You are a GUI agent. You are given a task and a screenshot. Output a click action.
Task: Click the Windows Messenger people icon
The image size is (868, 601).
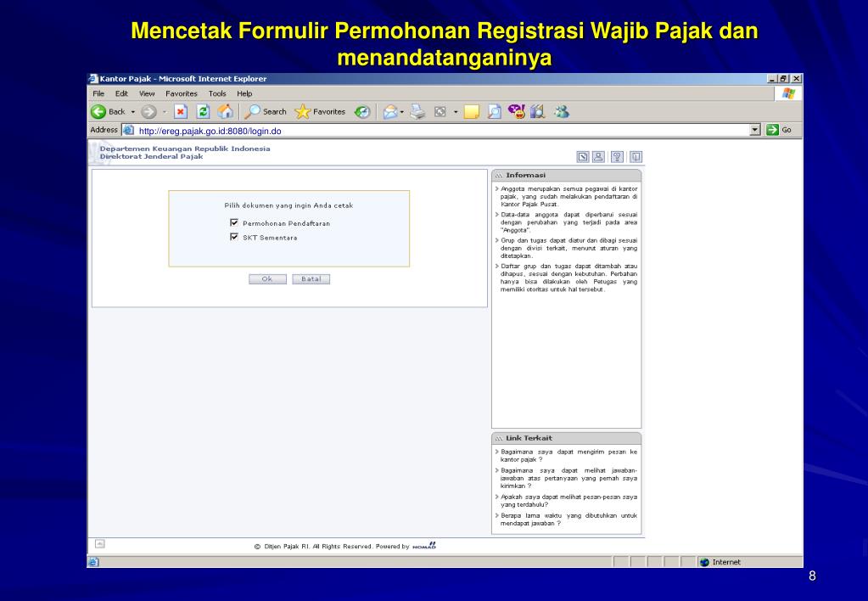562,112
